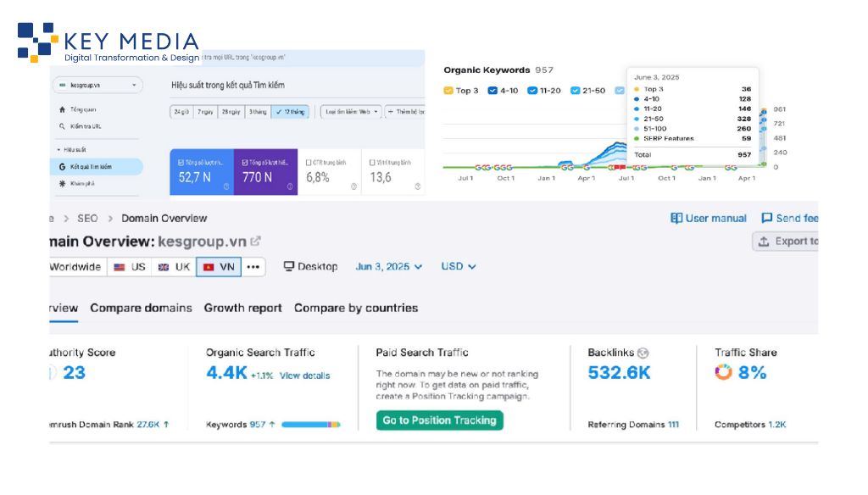Switch to the Worldwide database

point(76,267)
